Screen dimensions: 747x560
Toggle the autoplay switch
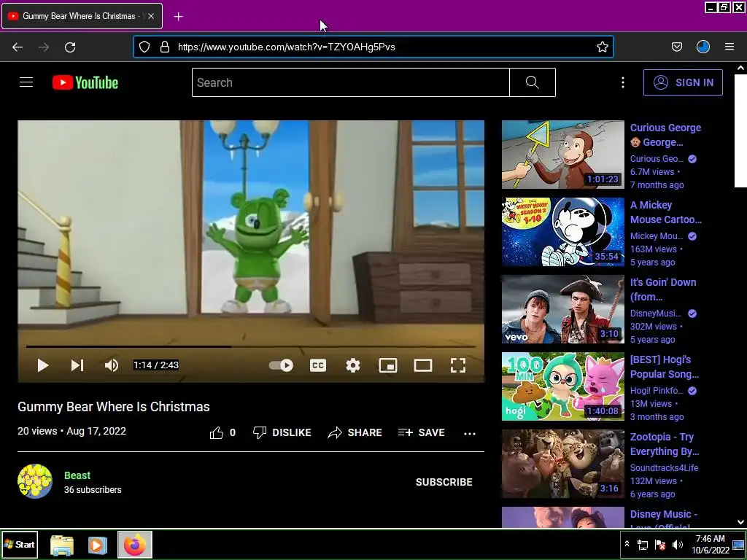[281, 365]
